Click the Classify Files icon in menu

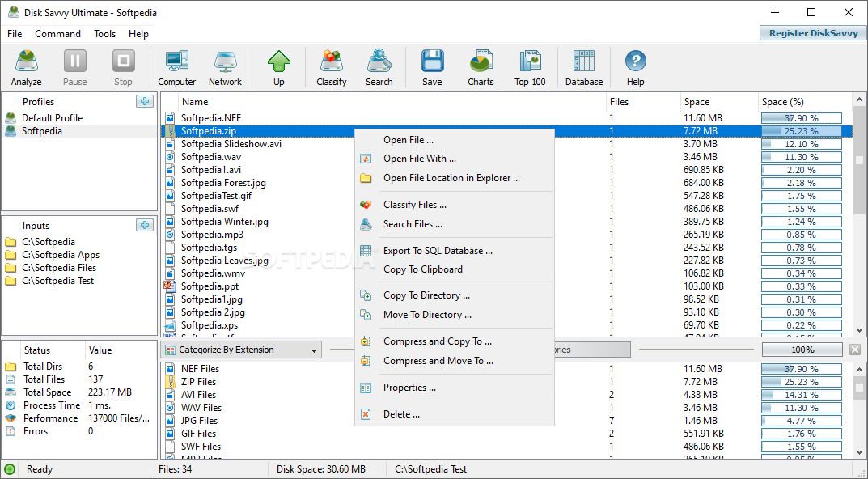pos(366,205)
